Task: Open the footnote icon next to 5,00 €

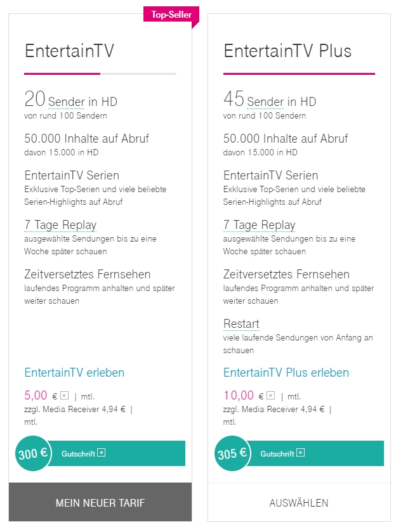Action: pos(64,395)
